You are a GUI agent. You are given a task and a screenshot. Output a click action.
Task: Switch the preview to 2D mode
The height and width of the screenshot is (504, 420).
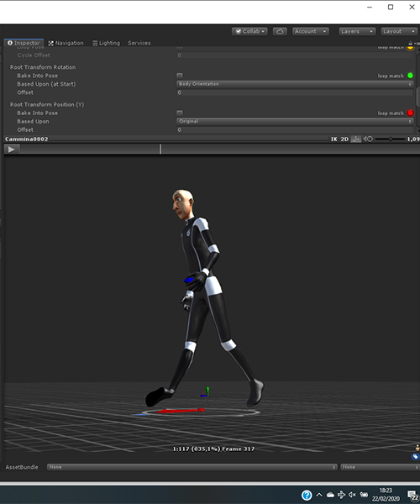(x=344, y=139)
